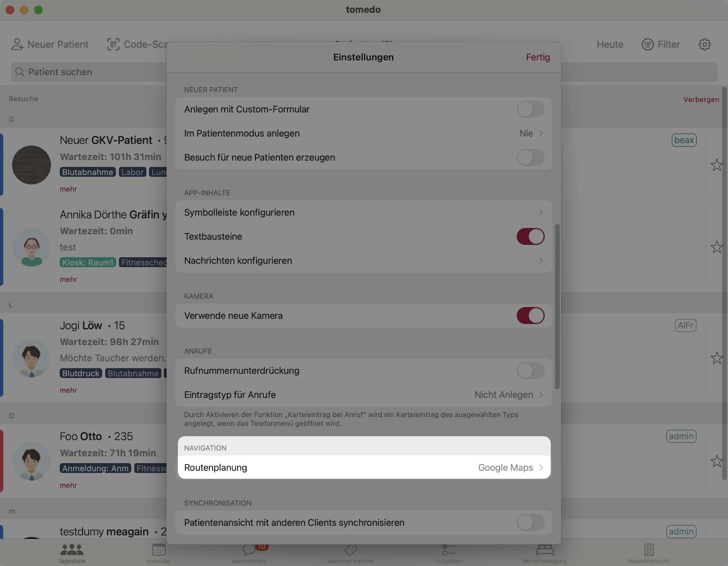
Task: Open the Bettenbelegung bed icon
Action: (545, 550)
